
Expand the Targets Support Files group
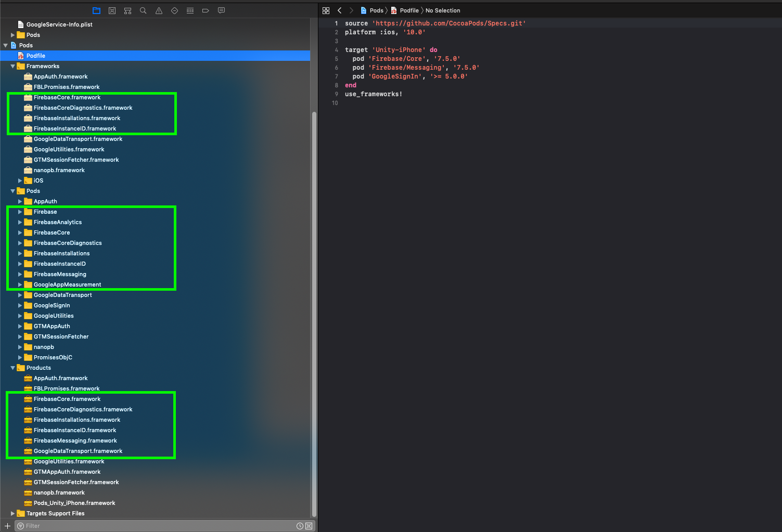point(12,513)
